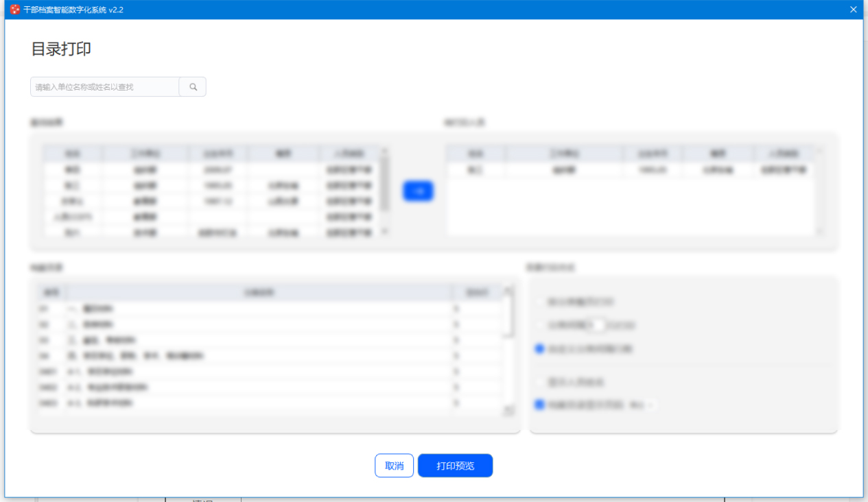Tick the unchecked checkbox below the divider line
The image size is (868, 502).
(539, 381)
